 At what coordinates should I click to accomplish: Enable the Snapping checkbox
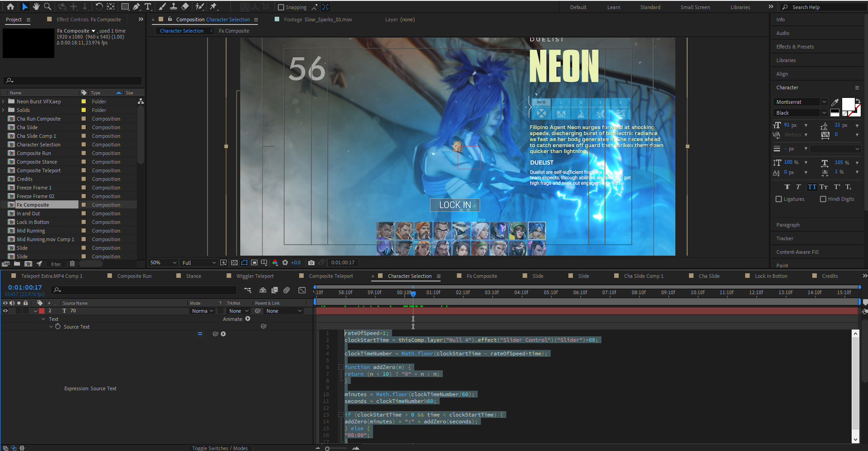(281, 7)
